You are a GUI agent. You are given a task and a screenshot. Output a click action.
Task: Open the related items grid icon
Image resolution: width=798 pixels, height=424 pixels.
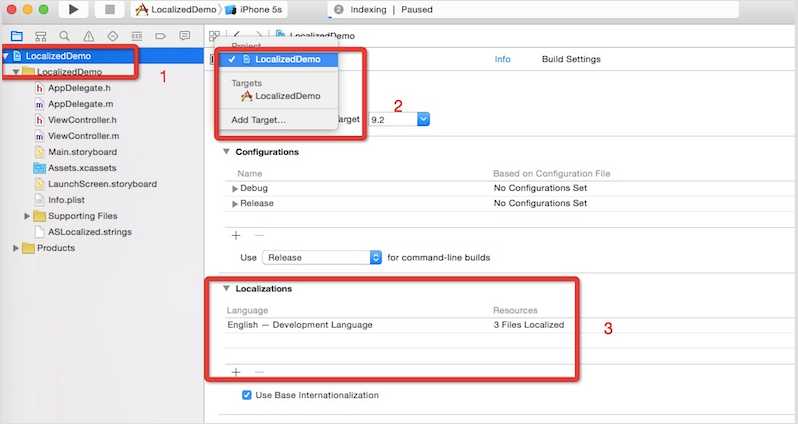coord(214,36)
